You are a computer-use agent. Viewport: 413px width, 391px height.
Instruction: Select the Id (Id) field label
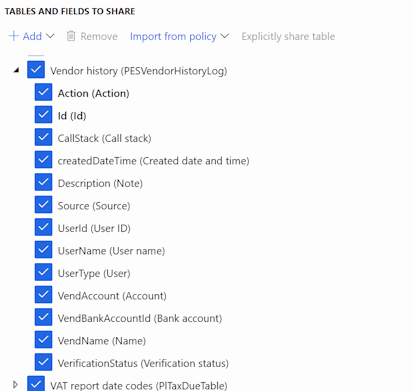pos(72,116)
